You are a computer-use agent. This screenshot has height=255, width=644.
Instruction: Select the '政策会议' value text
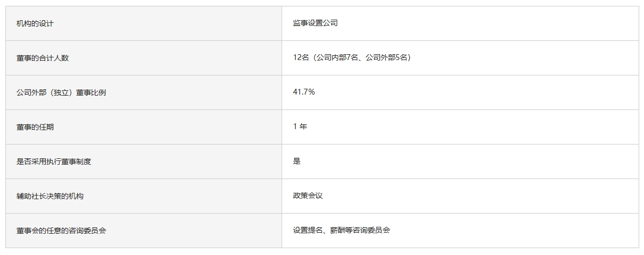point(308,195)
